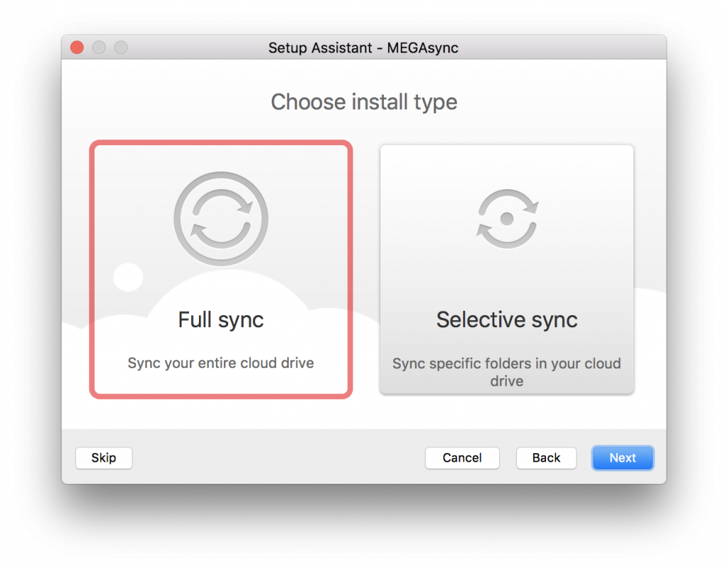Viewport: 728px width, 572px height.
Task: Click the greyed-out zoom window button
Action: click(x=121, y=48)
